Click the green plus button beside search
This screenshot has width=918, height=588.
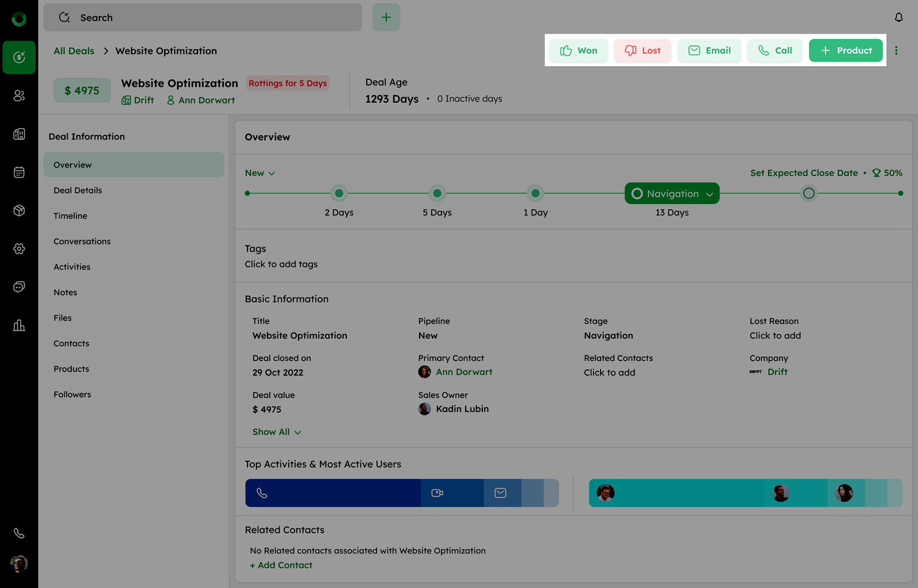click(x=386, y=17)
